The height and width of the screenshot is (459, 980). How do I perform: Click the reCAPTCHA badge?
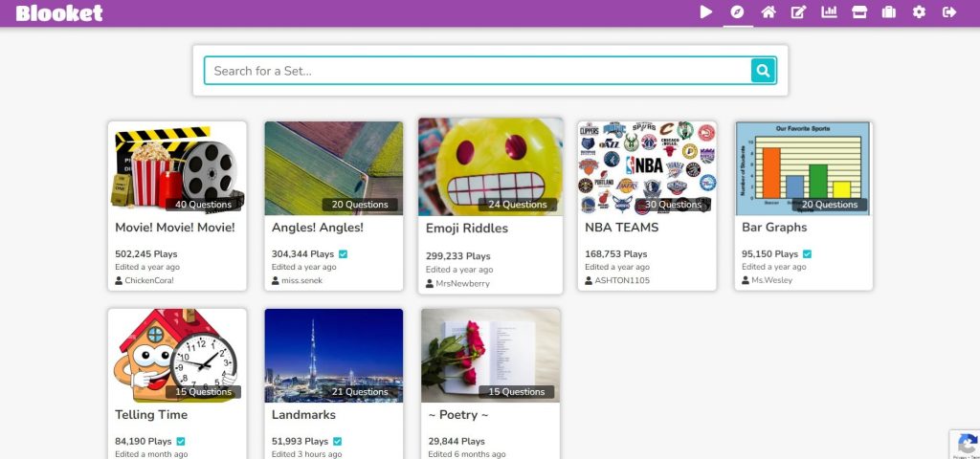965,445
